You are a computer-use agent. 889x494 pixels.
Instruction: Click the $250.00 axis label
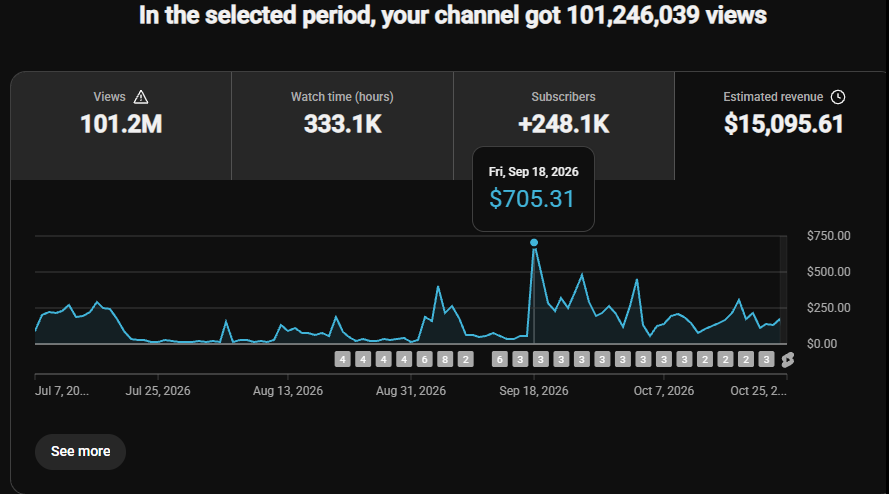point(828,308)
